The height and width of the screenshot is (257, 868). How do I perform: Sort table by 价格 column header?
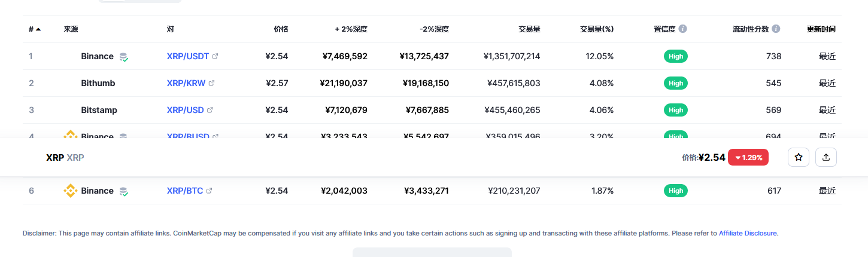pos(281,29)
